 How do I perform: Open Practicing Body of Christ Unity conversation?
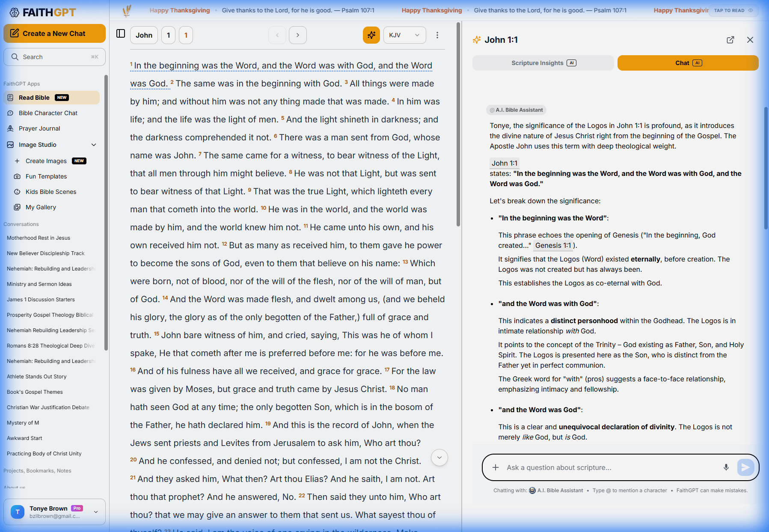[x=44, y=454]
